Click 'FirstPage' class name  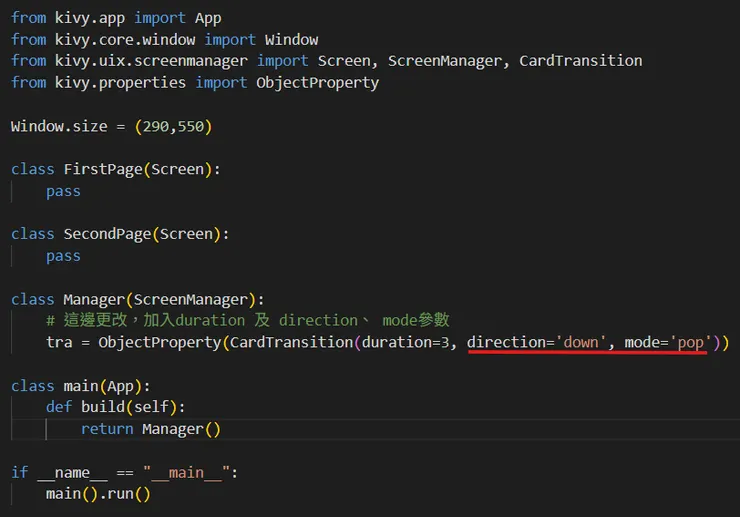103,170
